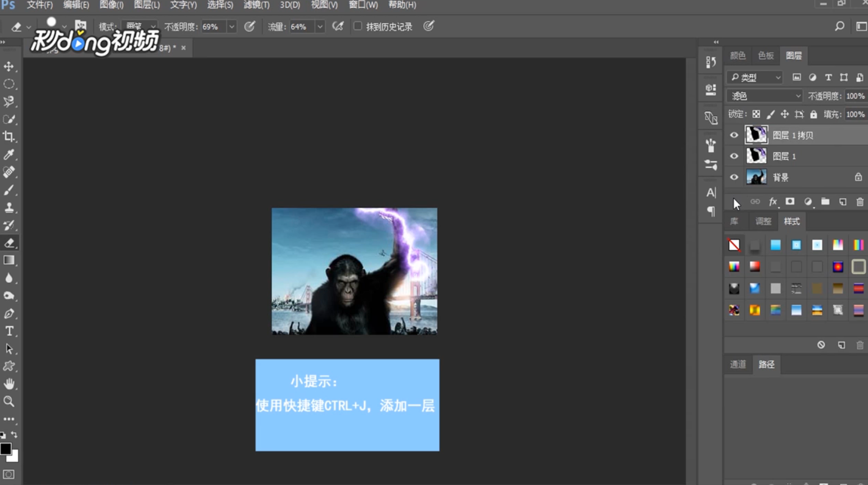868x485 pixels.
Task: Switch to the 色板 tab
Action: click(x=766, y=55)
